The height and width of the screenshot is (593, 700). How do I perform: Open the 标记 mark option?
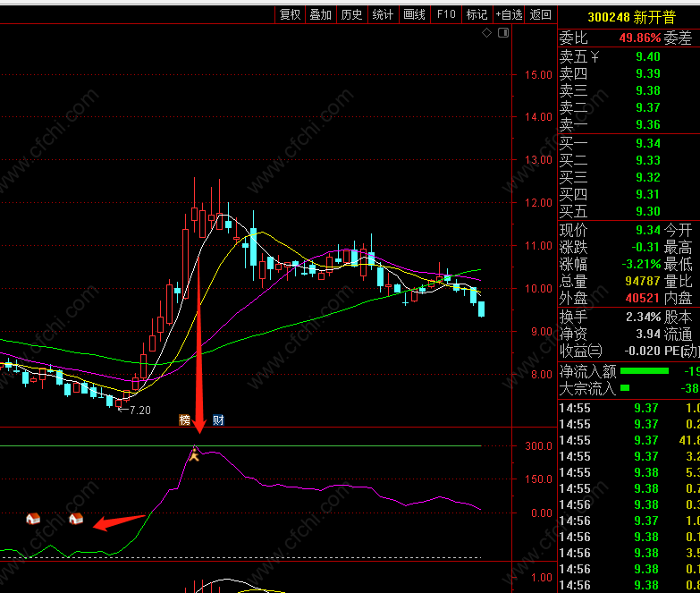477,14
